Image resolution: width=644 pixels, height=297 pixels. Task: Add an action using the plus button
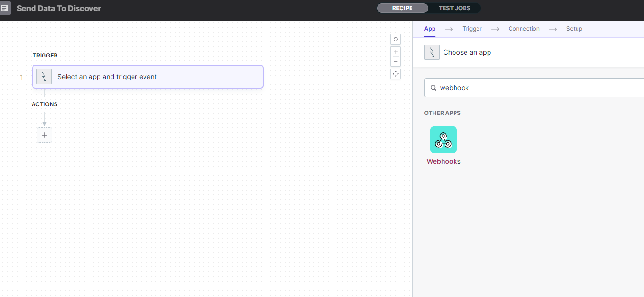(x=44, y=135)
